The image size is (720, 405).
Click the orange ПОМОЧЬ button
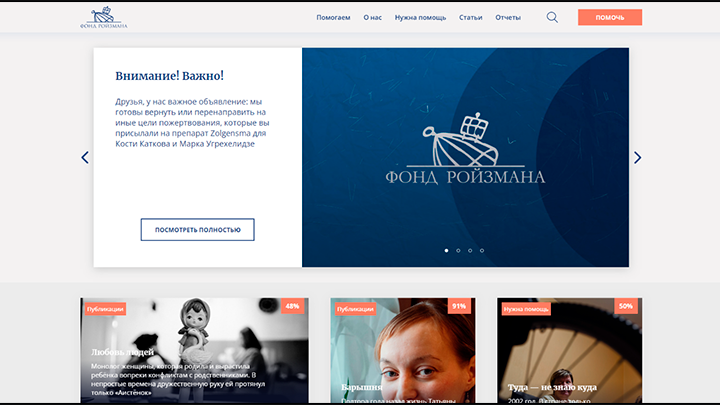point(610,17)
